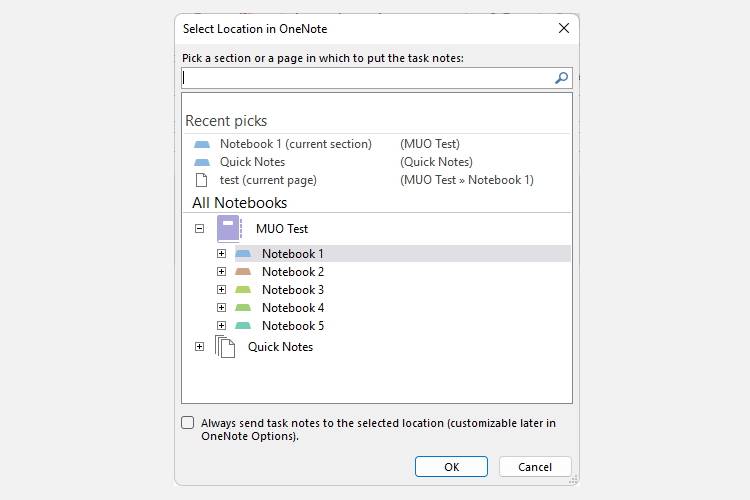Screen dimensions: 750x500
Task: Click the section icon beside Quick Notes in Recent picks
Action: click(x=202, y=162)
